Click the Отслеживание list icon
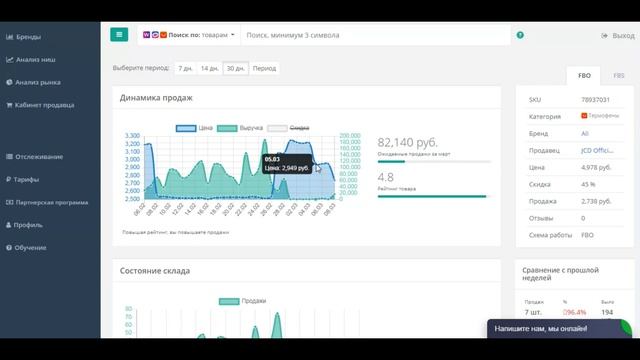Image resolution: width=640 pixels, height=360 pixels. [9, 157]
